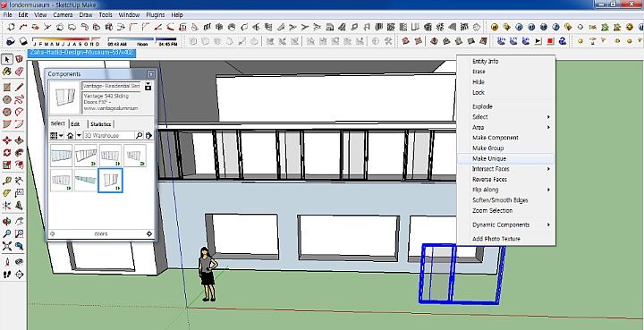Choose the Walk footprints tool
Viewport: 644px width, 330px height.
pos(7,275)
